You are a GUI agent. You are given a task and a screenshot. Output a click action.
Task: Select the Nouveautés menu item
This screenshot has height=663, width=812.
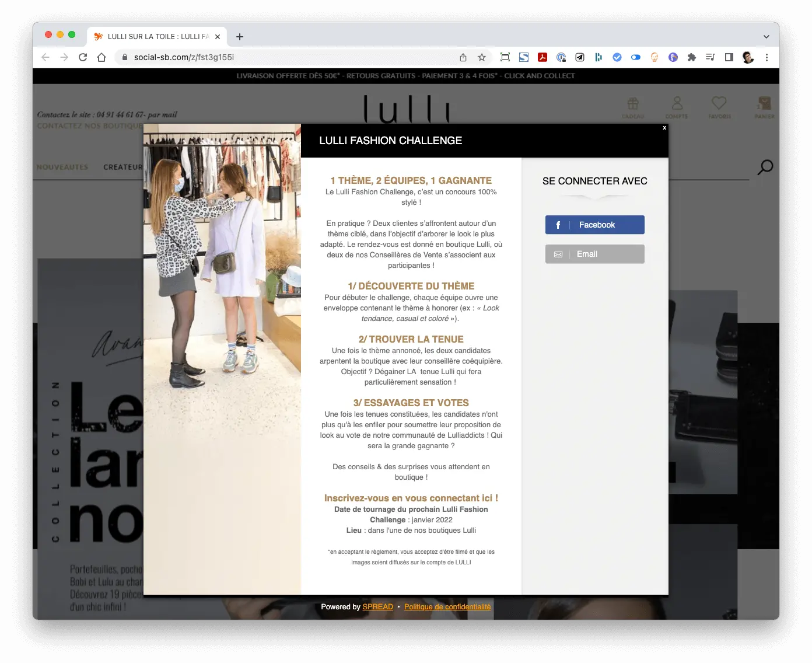pos(62,167)
